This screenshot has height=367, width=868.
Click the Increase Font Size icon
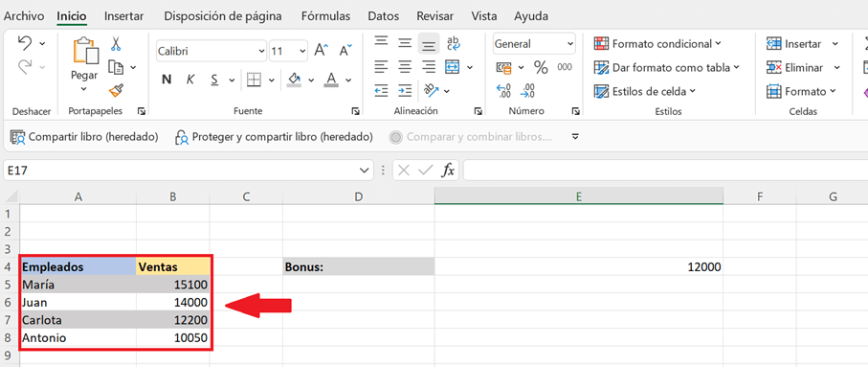point(321,51)
